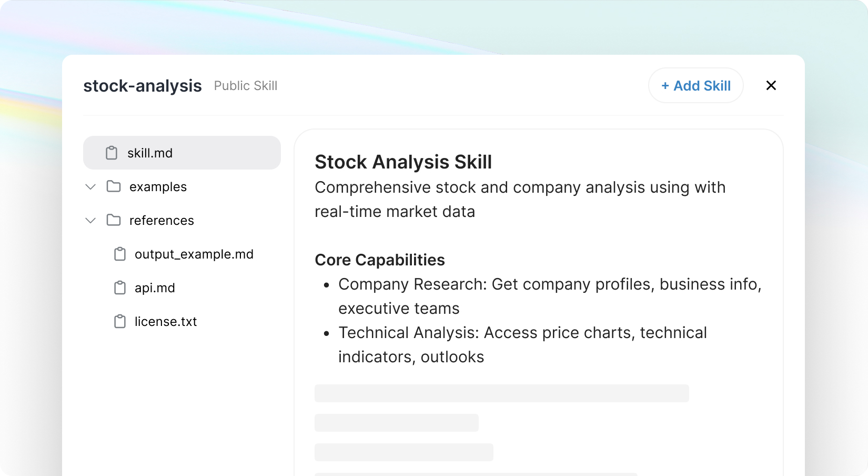Collapse the examples folder chevron
Image resolution: width=868 pixels, height=476 pixels.
tap(90, 187)
